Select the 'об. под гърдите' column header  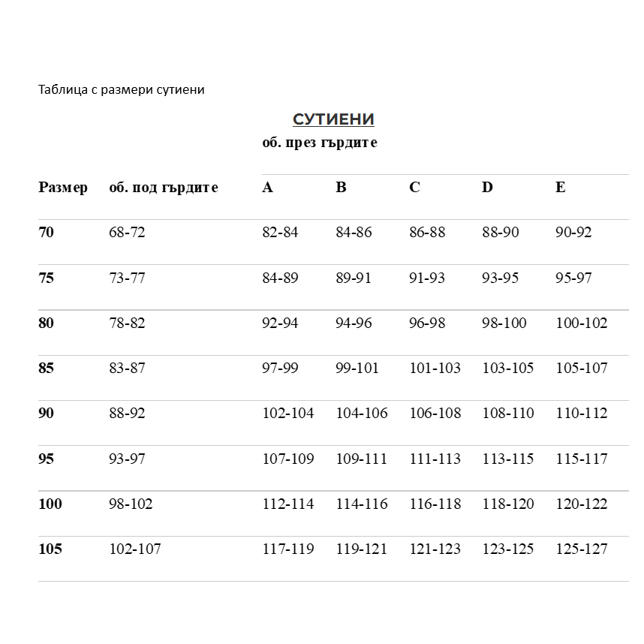164,188
